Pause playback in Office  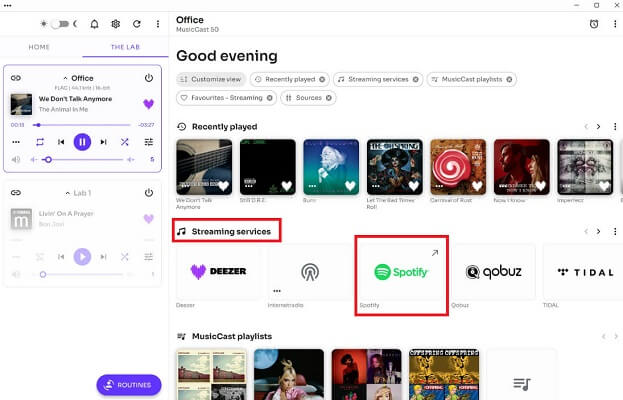pos(82,142)
